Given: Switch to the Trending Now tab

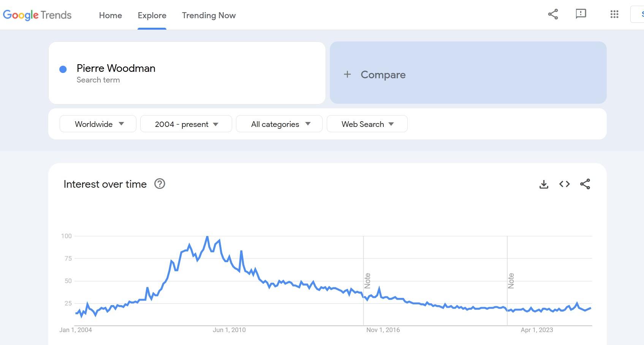Looking at the screenshot, I should pyautogui.click(x=209, y=16).
